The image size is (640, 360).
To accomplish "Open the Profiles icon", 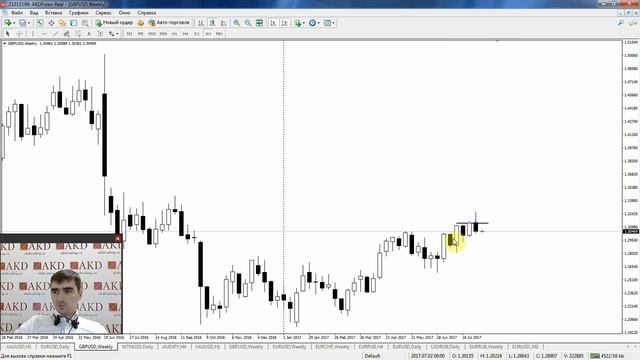I will click(23, 23).
